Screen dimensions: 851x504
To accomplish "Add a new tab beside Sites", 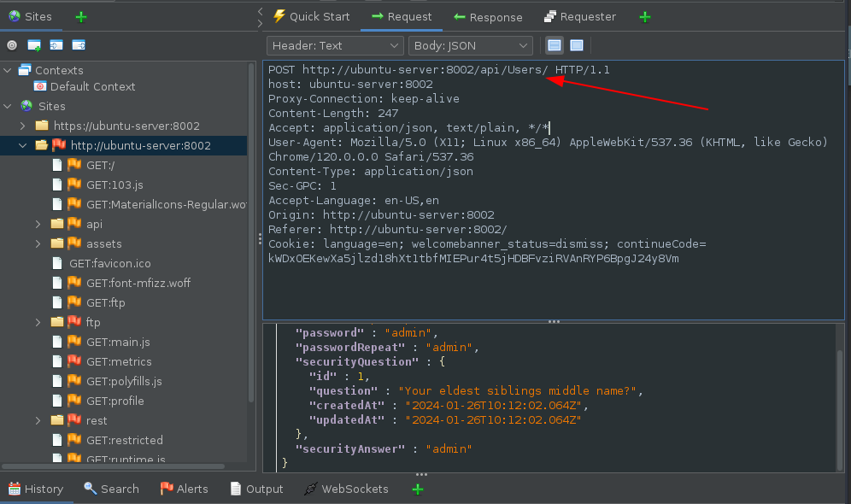I will (x=81, y=17).
